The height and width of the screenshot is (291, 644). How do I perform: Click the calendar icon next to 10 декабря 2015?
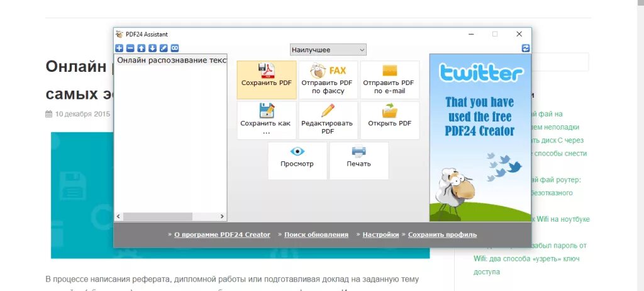[49, 114]
